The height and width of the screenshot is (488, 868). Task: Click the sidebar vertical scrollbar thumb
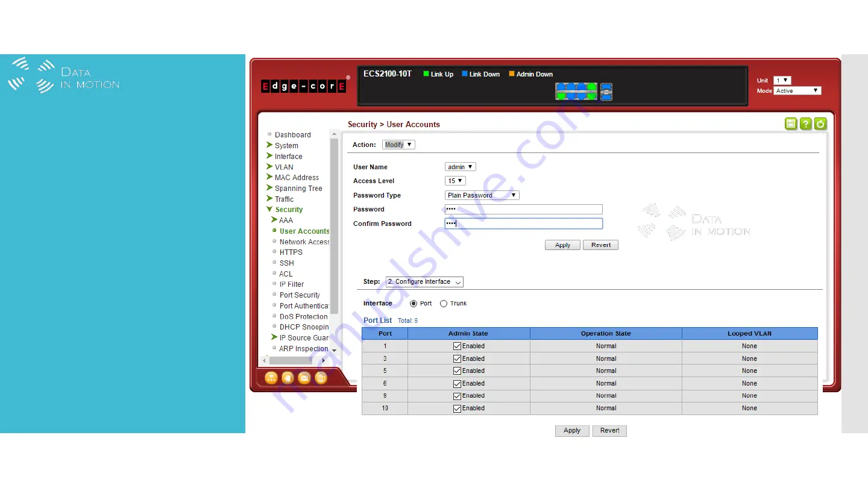pos(335,226)
